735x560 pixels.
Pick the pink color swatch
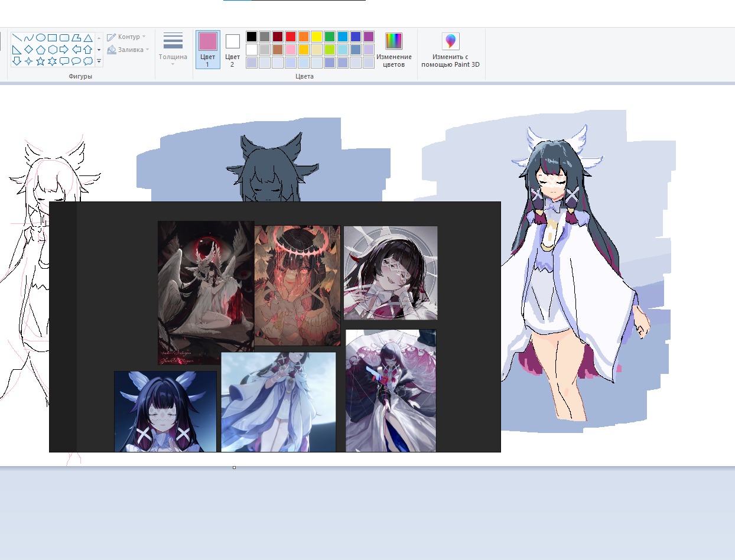pos(291,50)
